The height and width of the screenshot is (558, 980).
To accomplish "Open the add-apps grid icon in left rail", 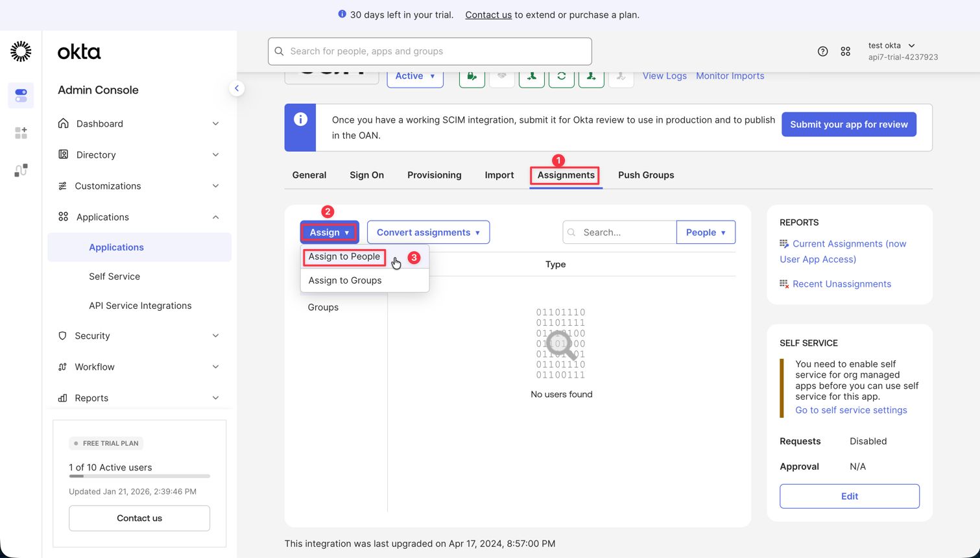I will tap(21, 133).
